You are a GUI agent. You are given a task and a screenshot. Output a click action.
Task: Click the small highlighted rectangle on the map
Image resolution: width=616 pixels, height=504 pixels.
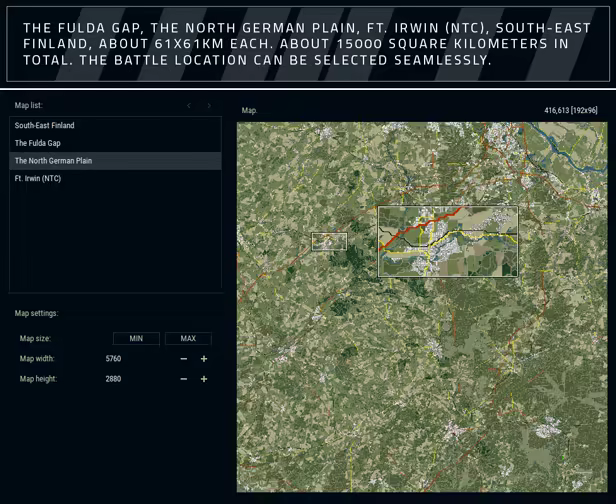tap(329, 241)
